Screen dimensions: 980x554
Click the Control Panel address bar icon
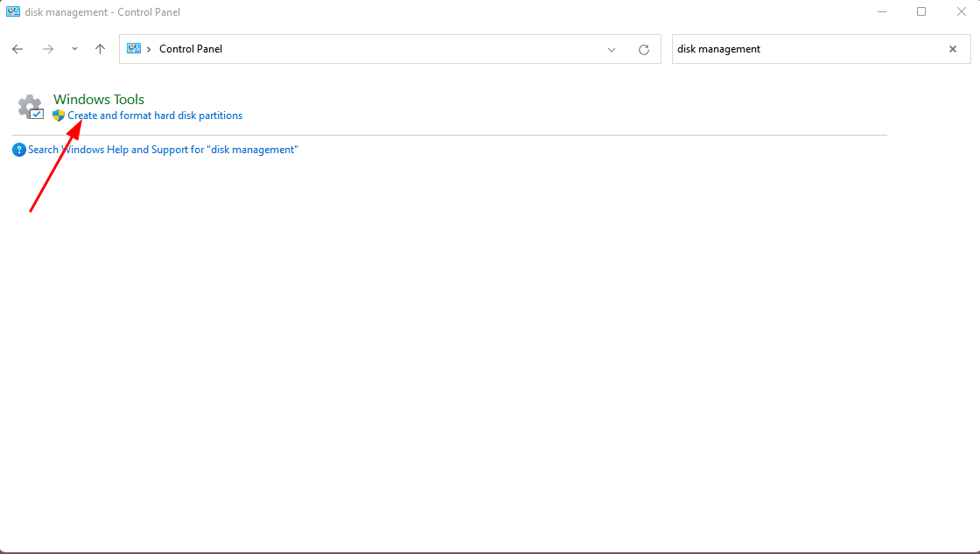[x=134, y=48]
